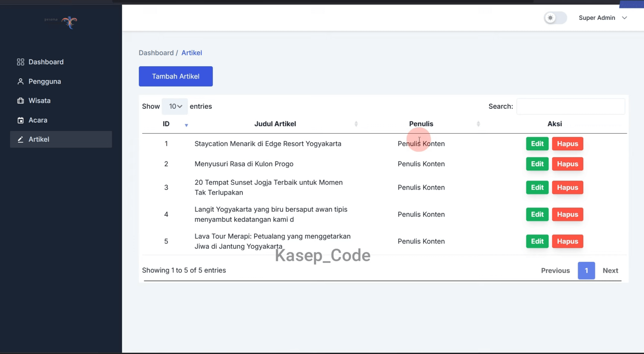Sort by Judul Artikel column arrows
This screenshot has height=354, width=644.
pos(356,124)
